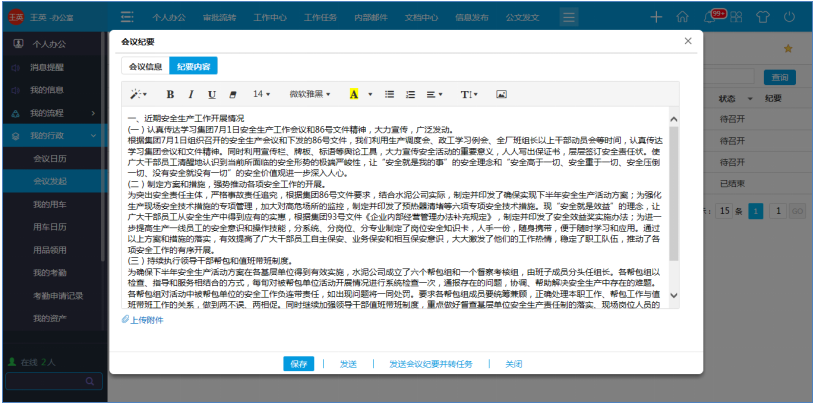
Task: Click the eraser clear-formatting icon
Action: point(232,94)
